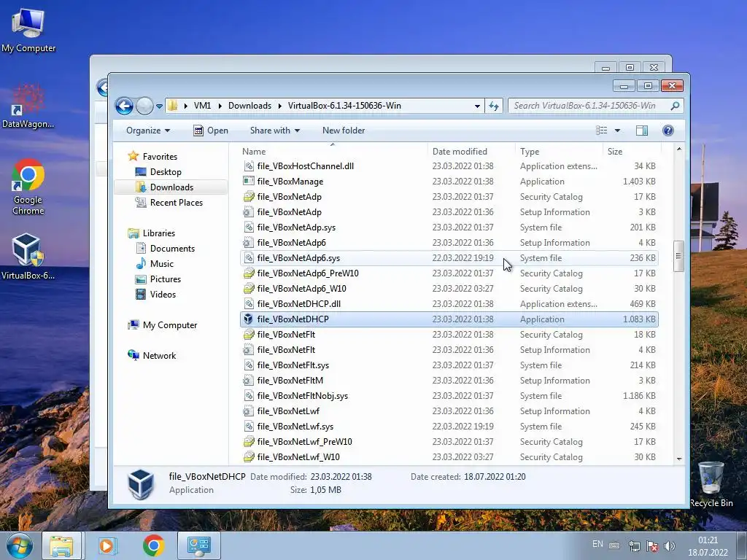Screen dimensions: 747x560
Task: Select Favorites in navigation pane
Action: click(x=160, y=157)
